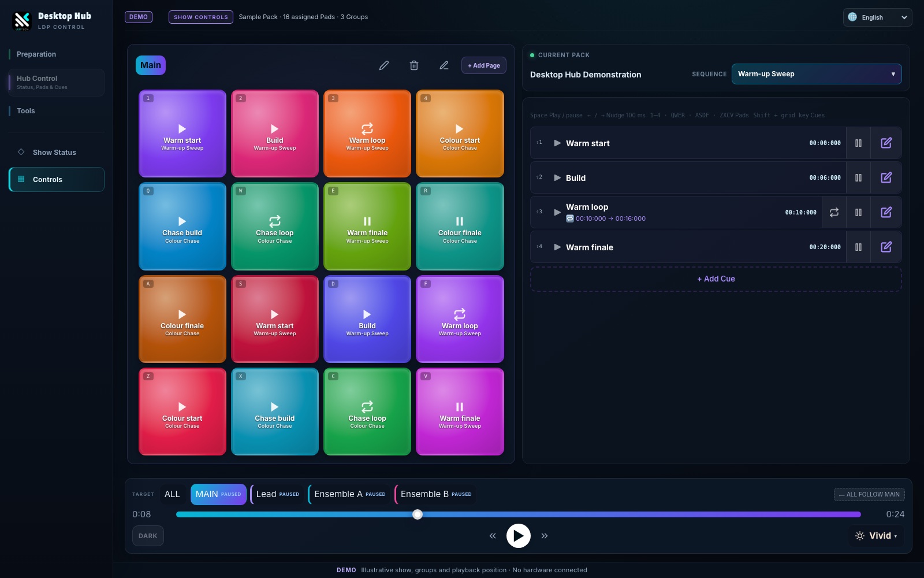Select Controls in the sidebar
The height and width of the screenshot is (578, 924).
(56, 180)
